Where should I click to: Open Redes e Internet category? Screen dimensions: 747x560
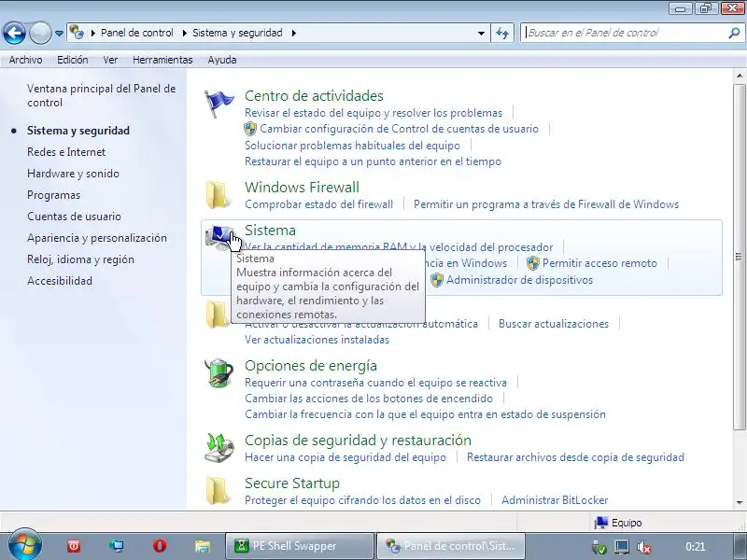coord(66,152)
